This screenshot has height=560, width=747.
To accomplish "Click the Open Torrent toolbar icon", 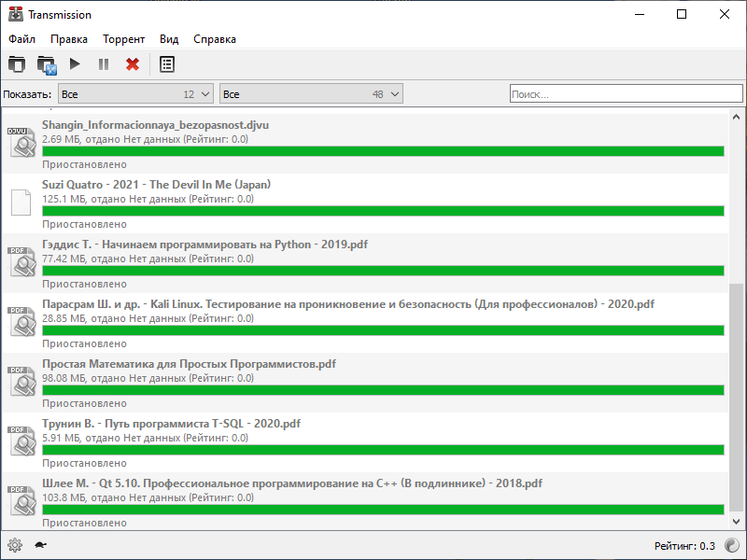I will point(17,64).
